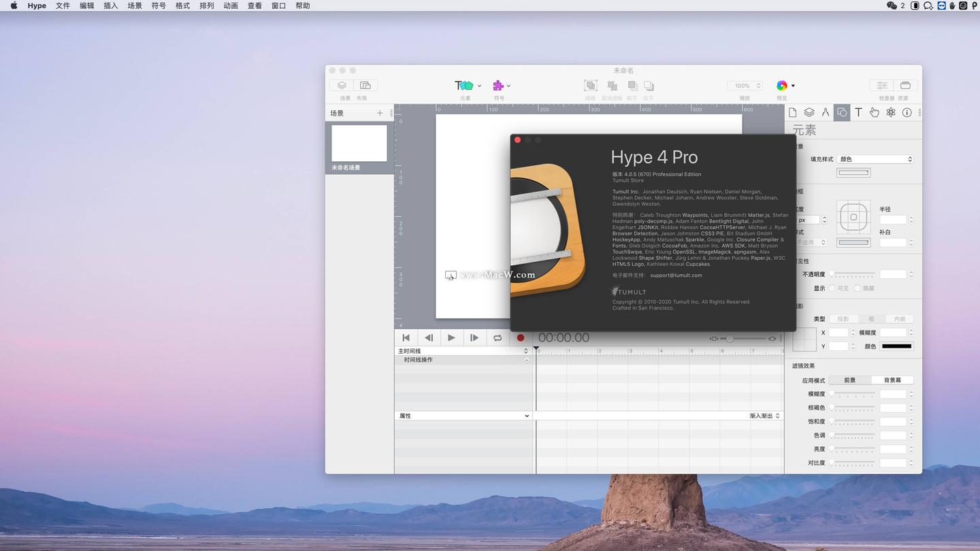This screenshot has width=980, height=551.
Task: Click the Group toolbar icon
Action: click(x=591, y=86)
